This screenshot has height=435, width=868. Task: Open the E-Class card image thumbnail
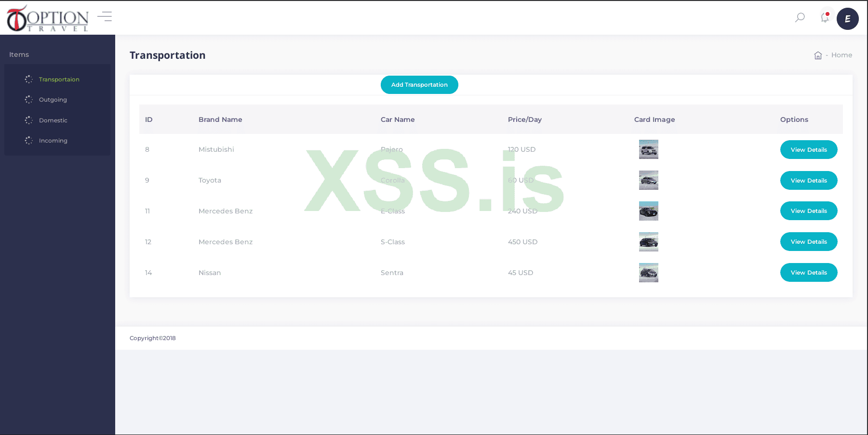[x=649, y=211]
